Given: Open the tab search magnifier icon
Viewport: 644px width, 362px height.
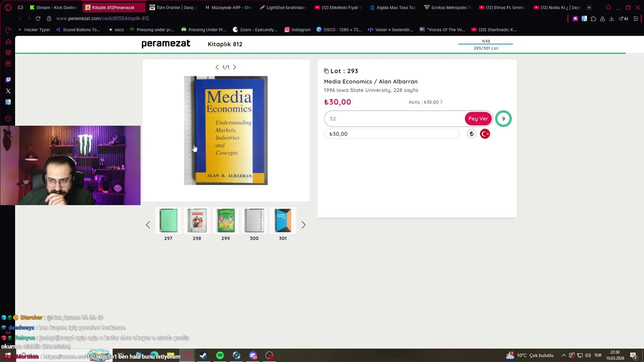Looking at the screenshot, I should tap(608, 8).
